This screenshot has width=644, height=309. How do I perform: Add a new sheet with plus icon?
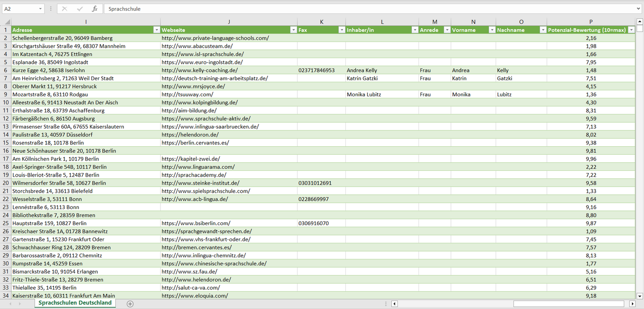point(130,304)
